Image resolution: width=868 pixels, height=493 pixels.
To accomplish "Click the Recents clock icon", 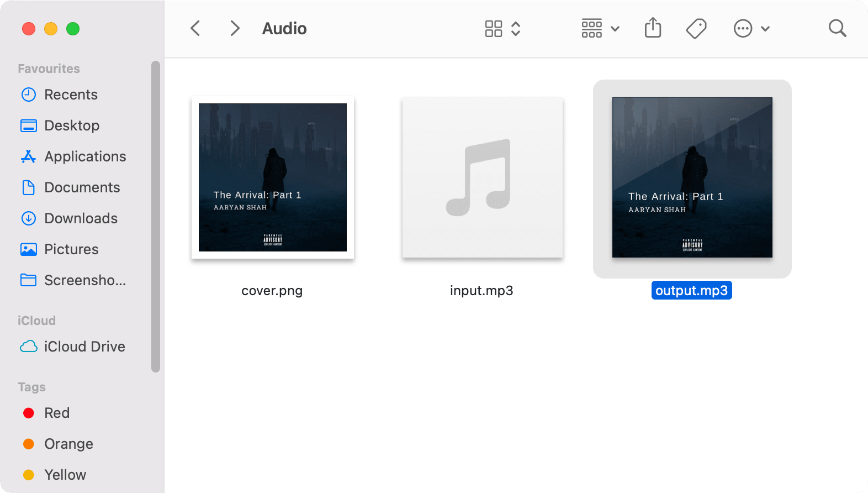I will [x=29, y=95].
